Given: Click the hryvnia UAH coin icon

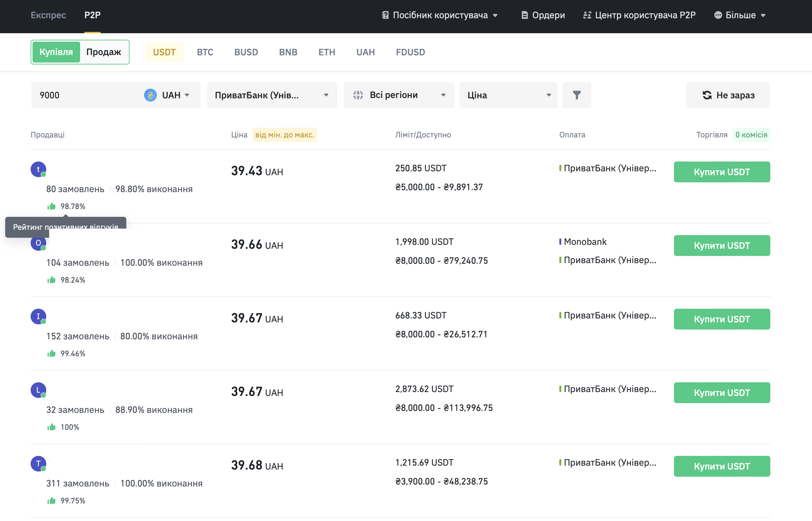Looking at the screenshot, I should point(150,95).
